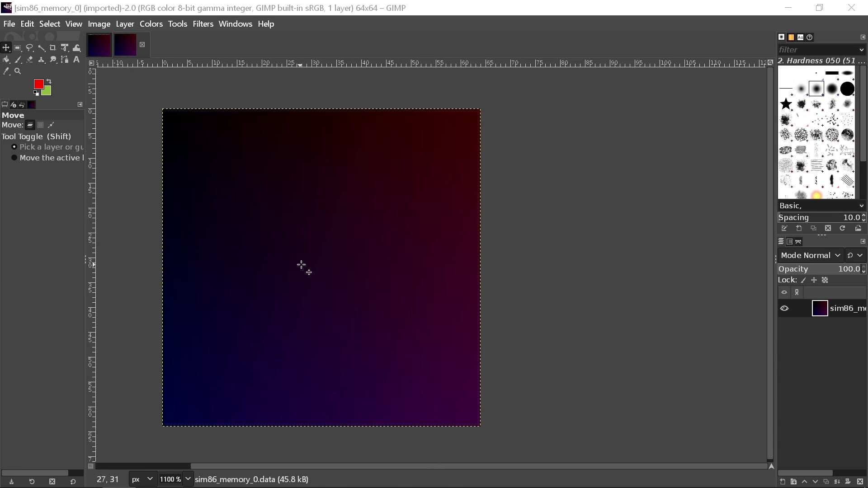Image resolution: width=868 pixels, height=488 pixels.
Task: Activate the Text tool
Action: [x=76, y=60]
